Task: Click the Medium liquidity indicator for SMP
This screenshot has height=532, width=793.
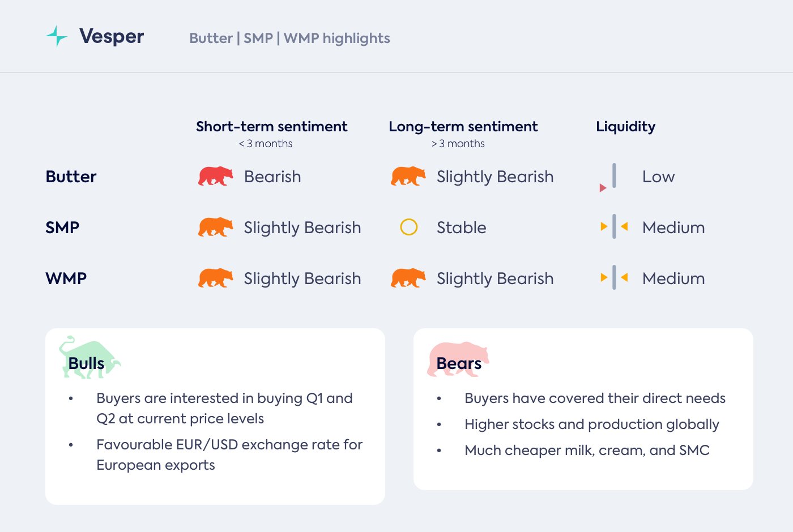Action: pyautogui.click(x=614, y=228)
